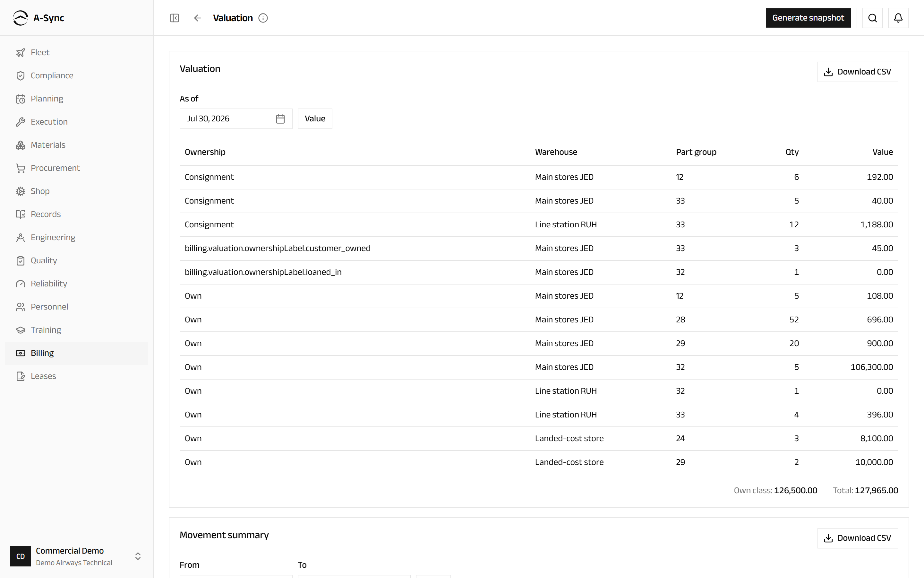Select the Execution wrench icon
The width and height of the screenshot is (924, 578).
coord(21,122)
